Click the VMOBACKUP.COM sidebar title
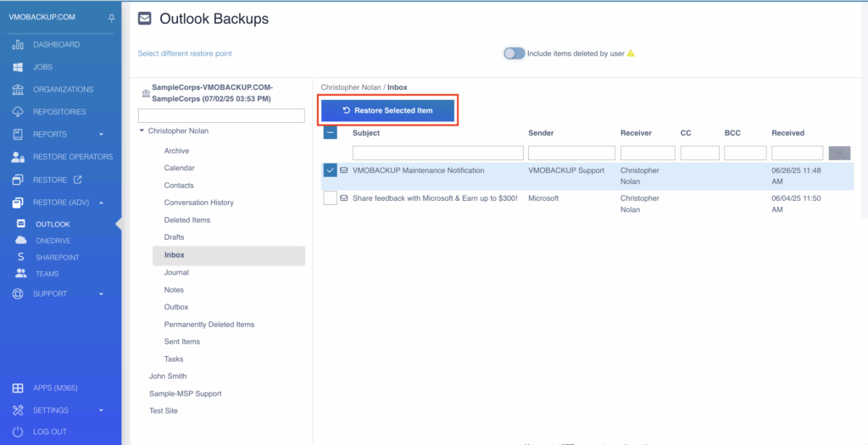The width and height of the screenshot is (868, 445). pos(42,17)
